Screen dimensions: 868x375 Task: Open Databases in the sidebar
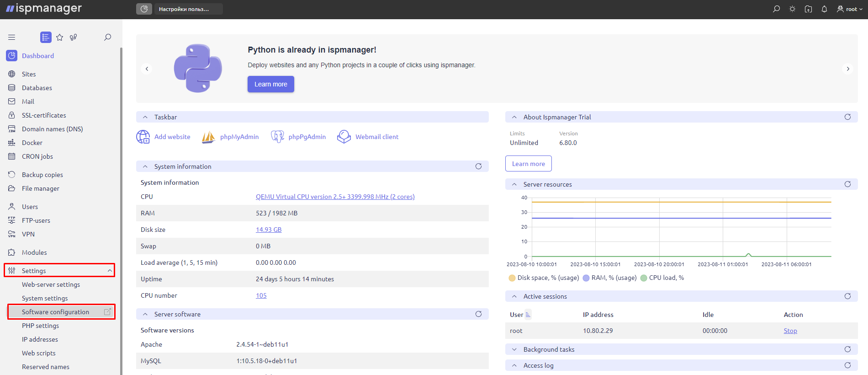pos(37,88)
